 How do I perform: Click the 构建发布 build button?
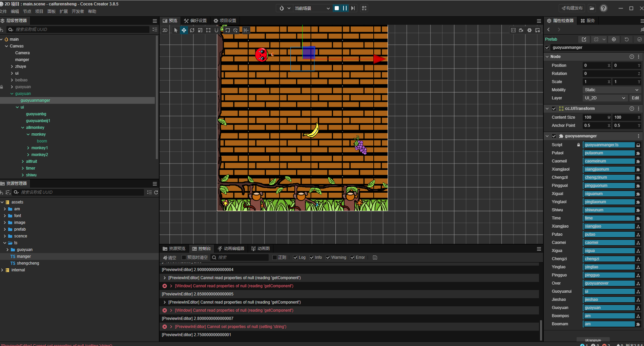click(572, 8)
